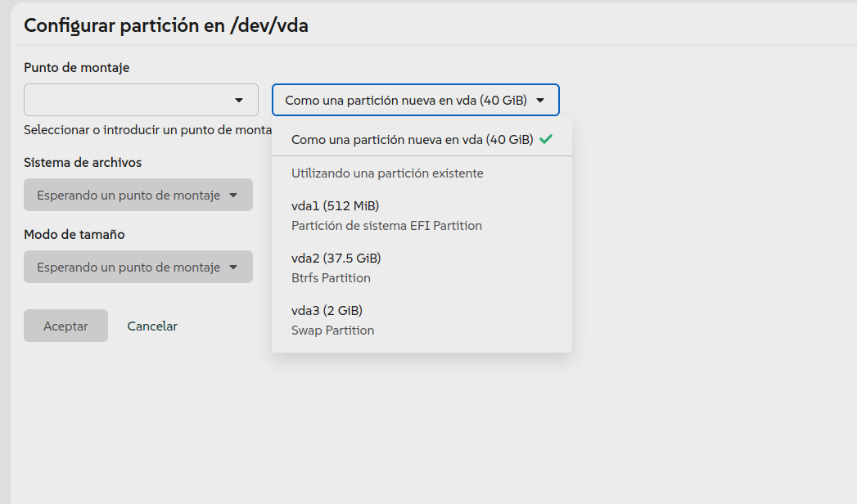Choose the vda1 (512 MiB) EFI partition
The image size is (857, 504).
pos(386,215)
